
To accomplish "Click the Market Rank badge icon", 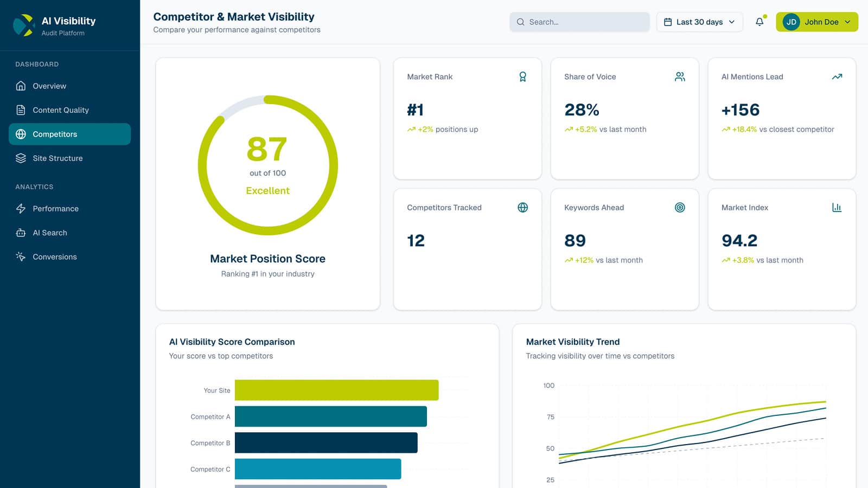I will [522, 76].
